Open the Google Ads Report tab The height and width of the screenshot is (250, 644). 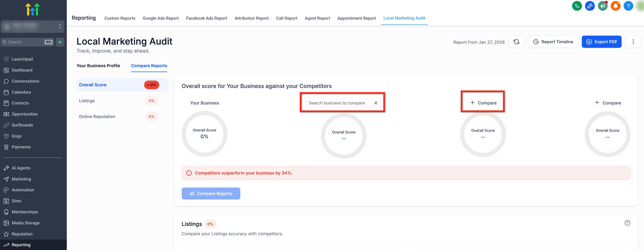(x=161, y=18)
